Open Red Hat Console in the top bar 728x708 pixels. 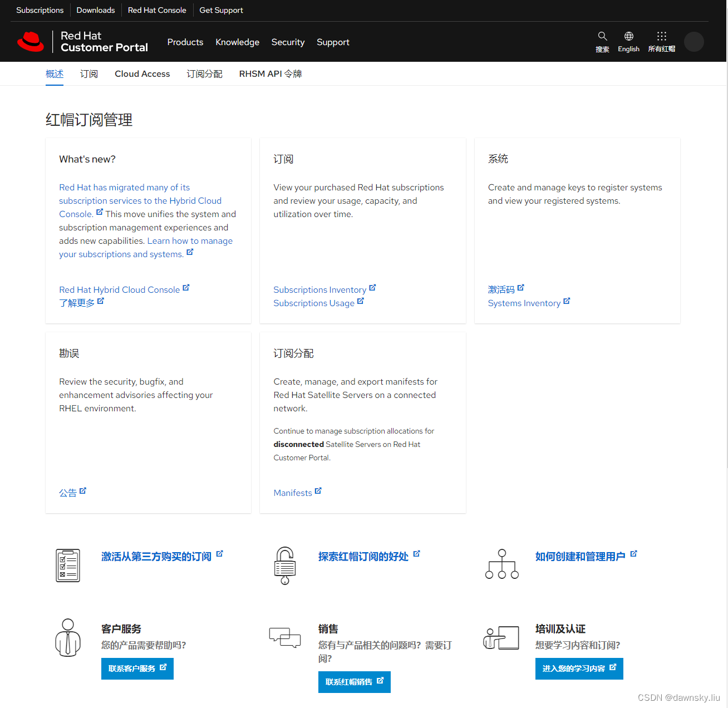157,11
